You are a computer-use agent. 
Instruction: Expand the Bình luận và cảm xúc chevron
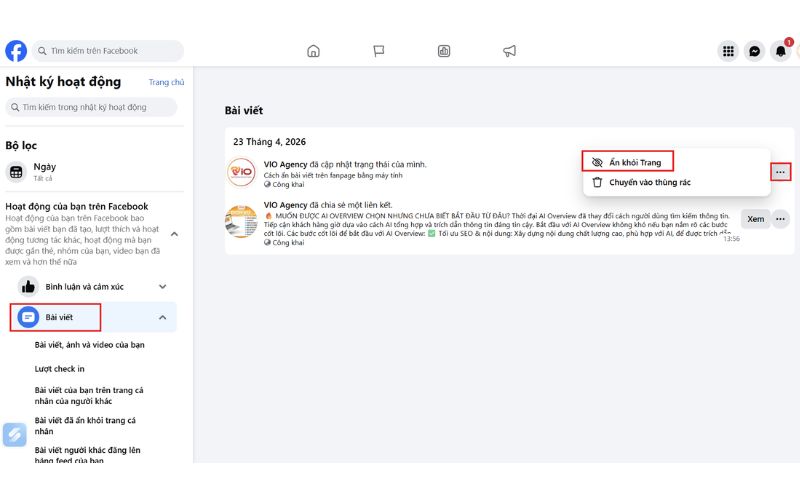[162, 287]
